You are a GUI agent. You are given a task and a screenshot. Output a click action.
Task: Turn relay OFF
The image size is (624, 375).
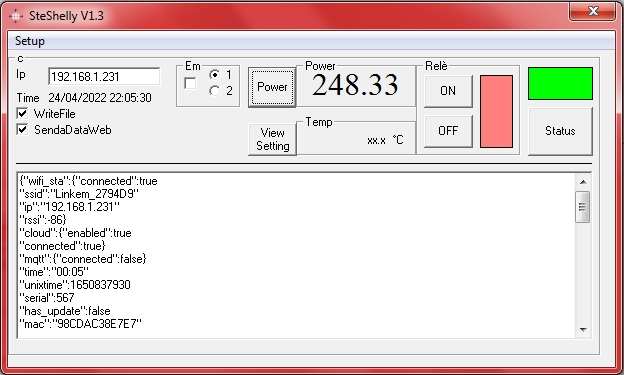pyautogui.click(x=448, y=131)
